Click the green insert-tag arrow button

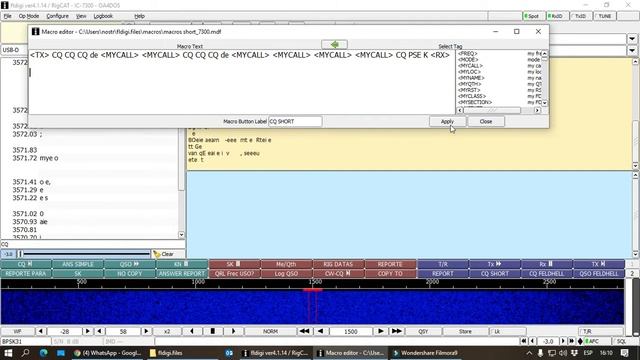[334, 44]
